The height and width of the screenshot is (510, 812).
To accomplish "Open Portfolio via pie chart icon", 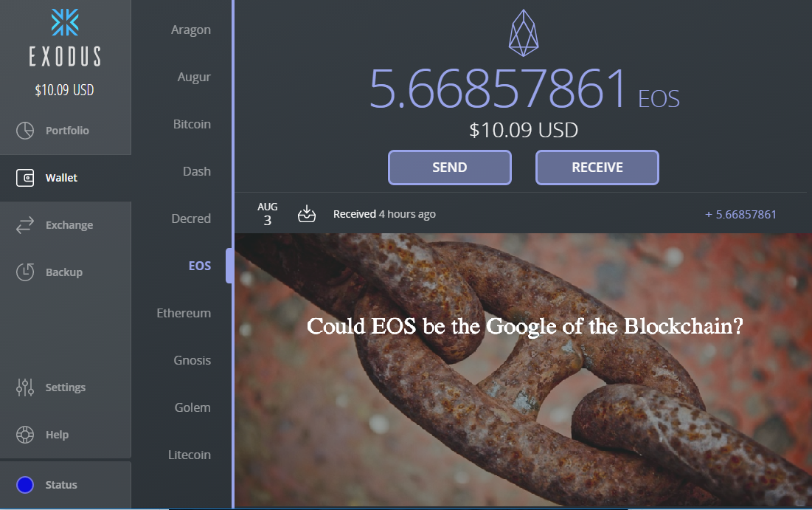I will point(25,131).
